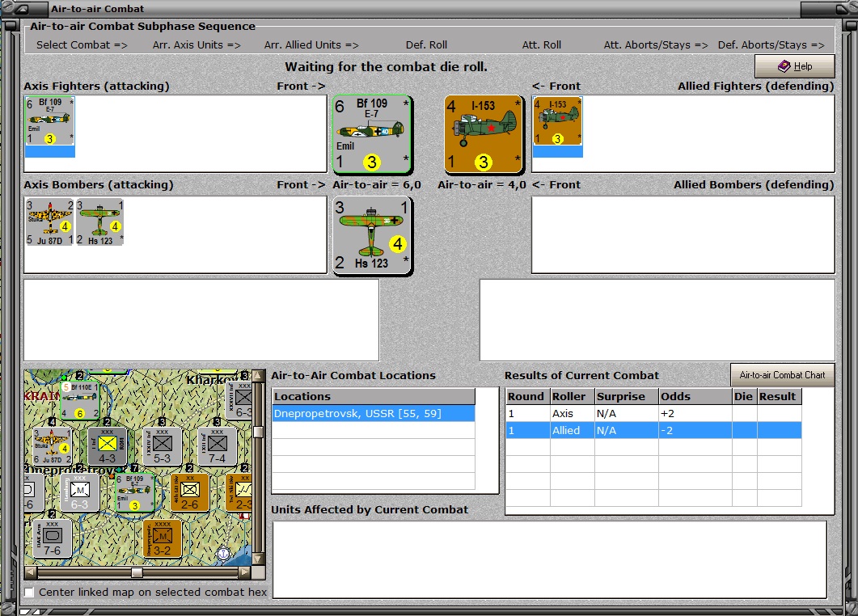This screenshot has height=616, width=858.
Task: Click the large Hs 123 front bomber counter
Action: pos(373,236)
